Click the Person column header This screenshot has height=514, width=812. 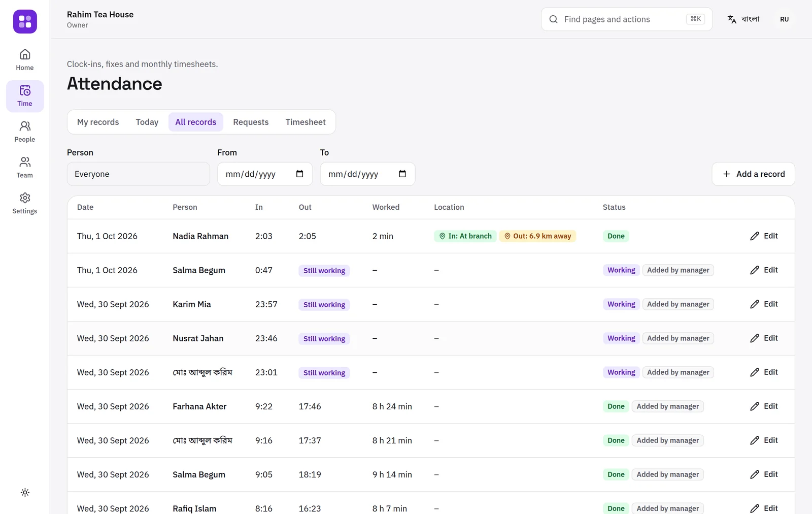point(185,207)
